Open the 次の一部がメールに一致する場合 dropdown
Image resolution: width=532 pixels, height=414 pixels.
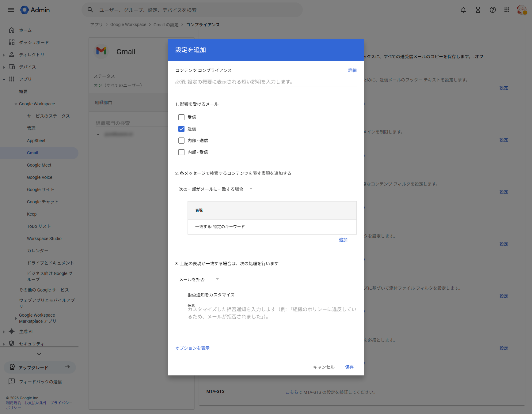click(x=216, y=189)
